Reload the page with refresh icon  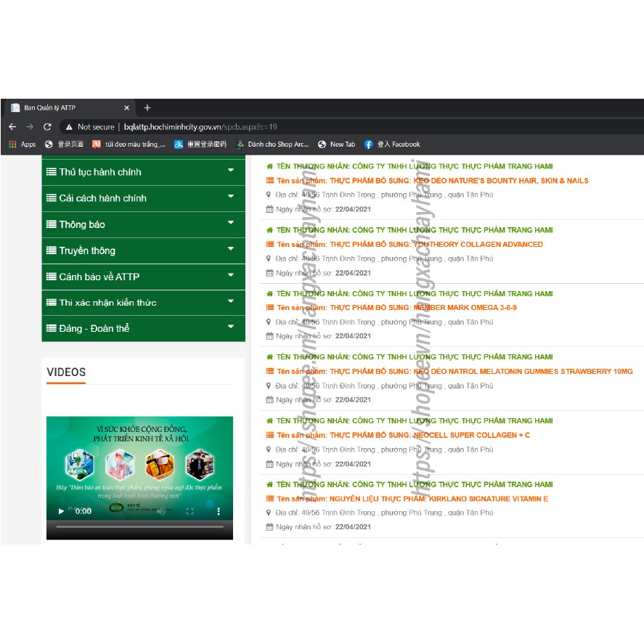47,126
